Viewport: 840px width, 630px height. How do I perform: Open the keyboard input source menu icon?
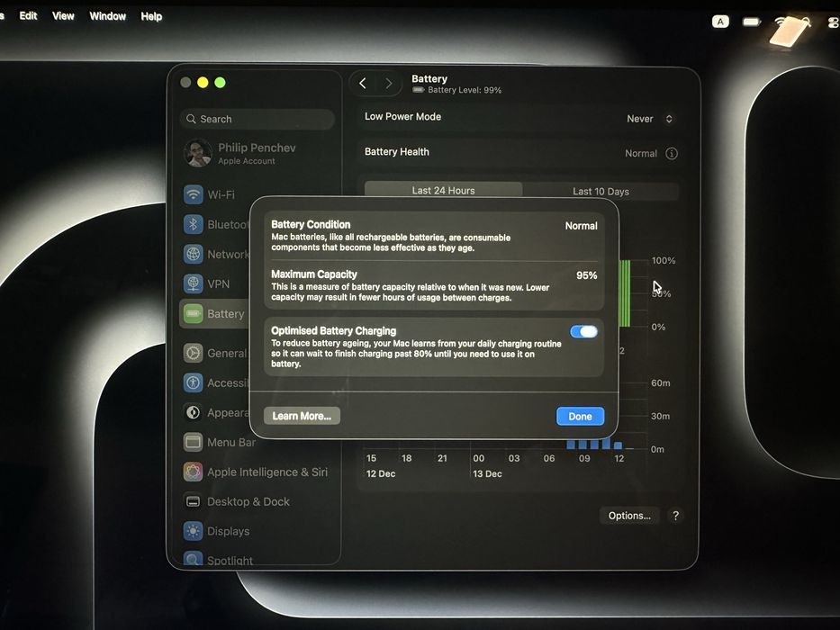[x=720, y=22]
